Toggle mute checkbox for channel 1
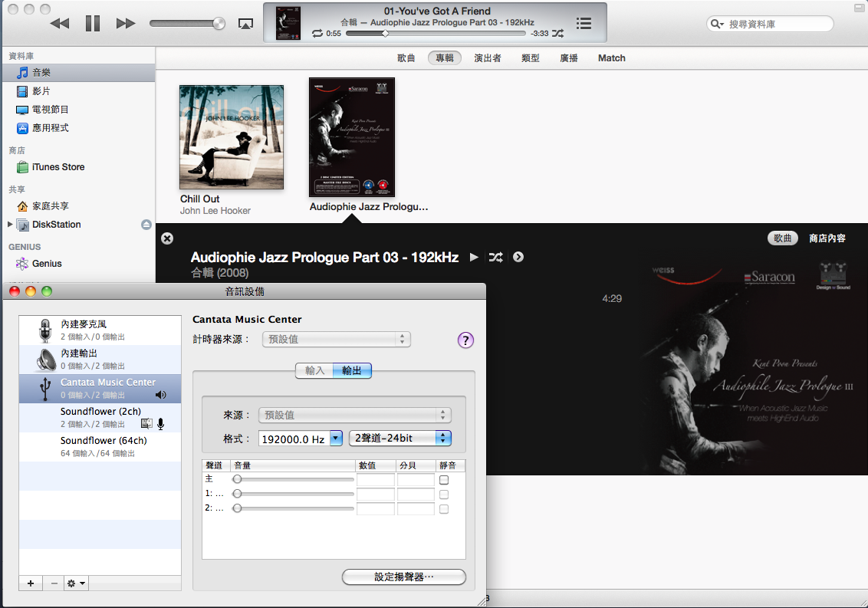 444,494
